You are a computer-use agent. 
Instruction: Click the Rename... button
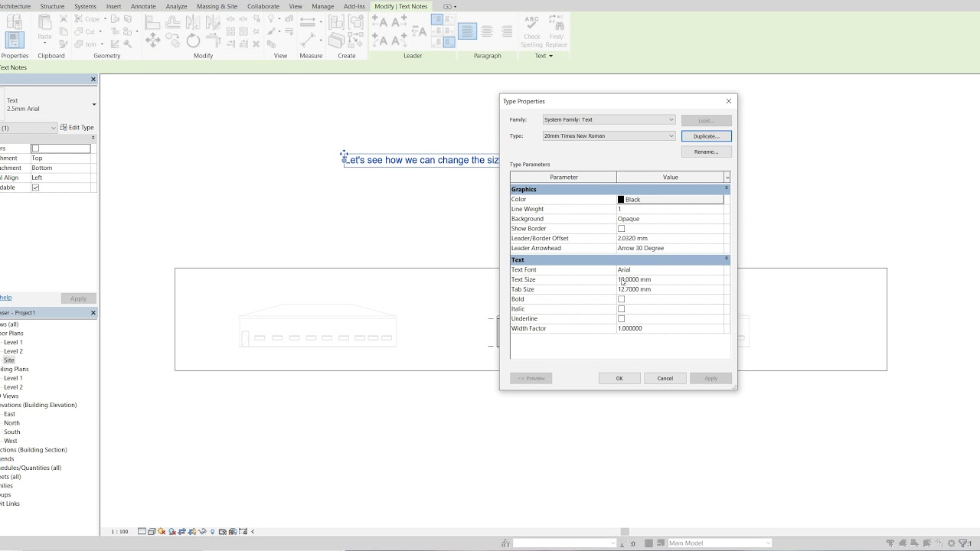point(706,152)
